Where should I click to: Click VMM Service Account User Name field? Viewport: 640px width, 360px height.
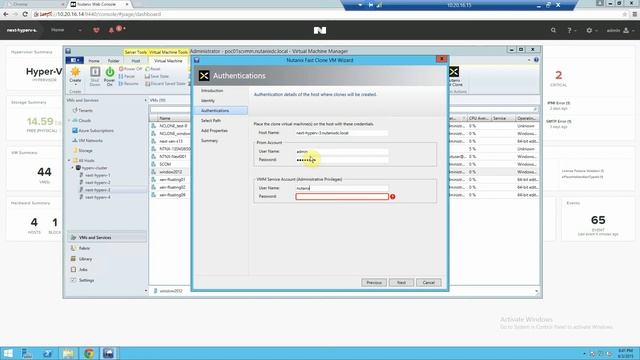[342, 188]
